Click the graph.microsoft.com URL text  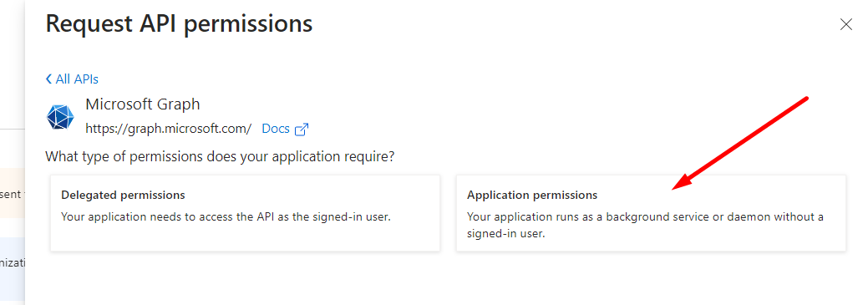pyautogui.click(x=168, y=129)
